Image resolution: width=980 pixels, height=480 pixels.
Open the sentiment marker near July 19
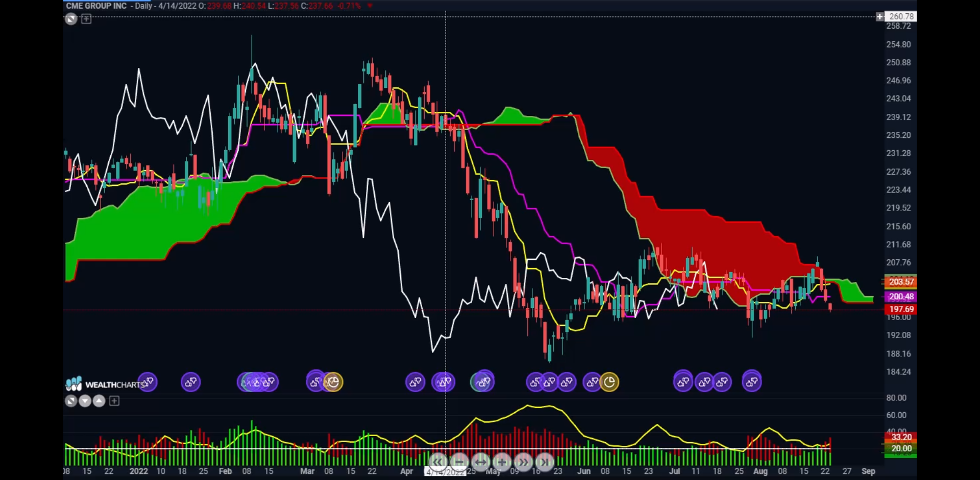click(722, 382)
